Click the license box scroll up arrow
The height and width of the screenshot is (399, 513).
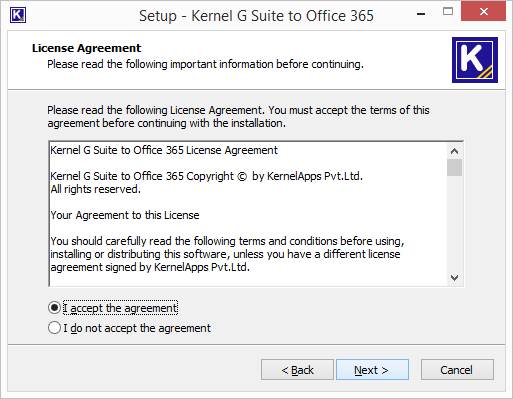click(x=454, y=151)
